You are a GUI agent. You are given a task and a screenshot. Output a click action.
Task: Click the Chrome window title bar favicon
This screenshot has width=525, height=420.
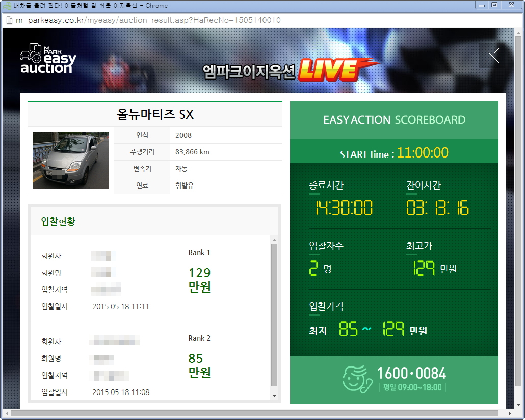[x=7, y=6]
